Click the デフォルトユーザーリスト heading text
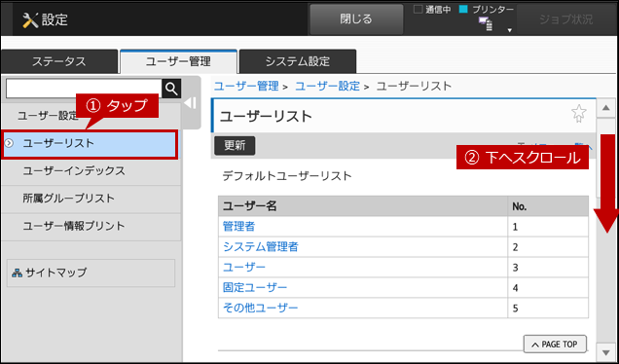Viewport: 619px width, 364px height. tap(287, 176)
